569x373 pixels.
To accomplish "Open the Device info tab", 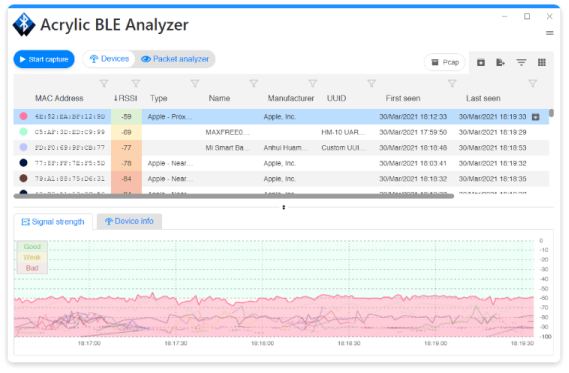I will pos(129,221).
